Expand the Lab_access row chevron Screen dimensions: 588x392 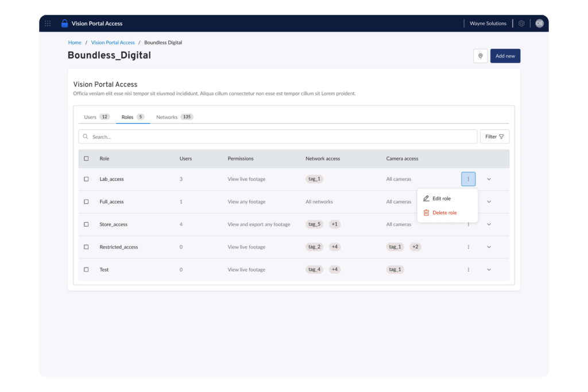[x=489, y=178]
